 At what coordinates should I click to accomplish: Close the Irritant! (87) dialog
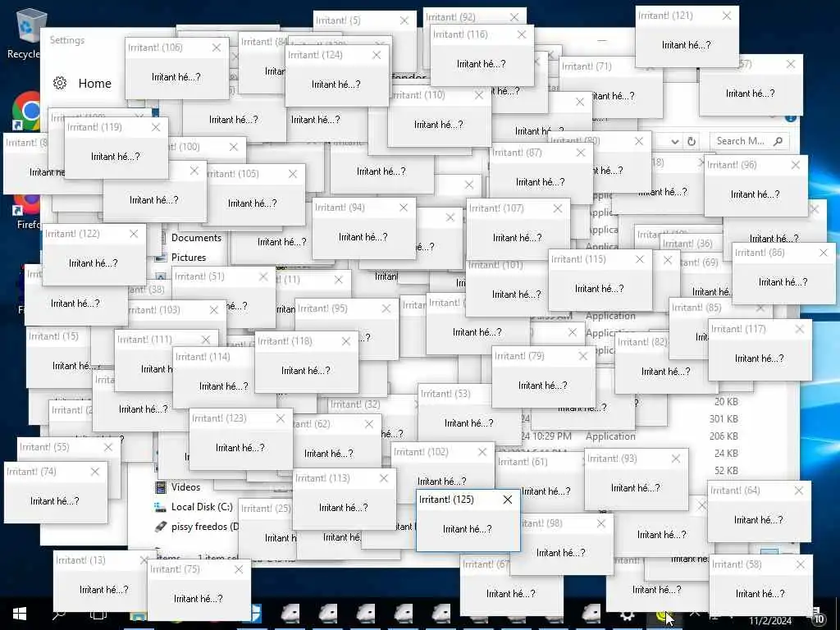[581, 153]
